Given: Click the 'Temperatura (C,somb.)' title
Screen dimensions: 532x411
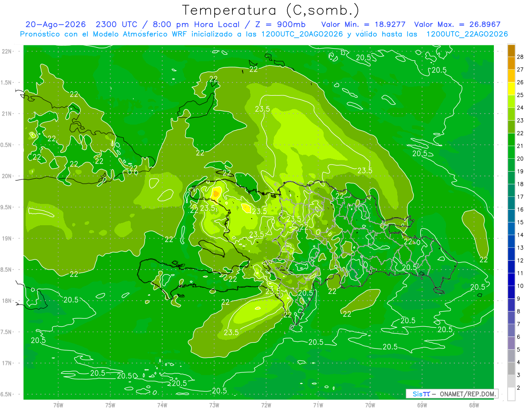Looking at the screenshot, I should pos(271,10).
